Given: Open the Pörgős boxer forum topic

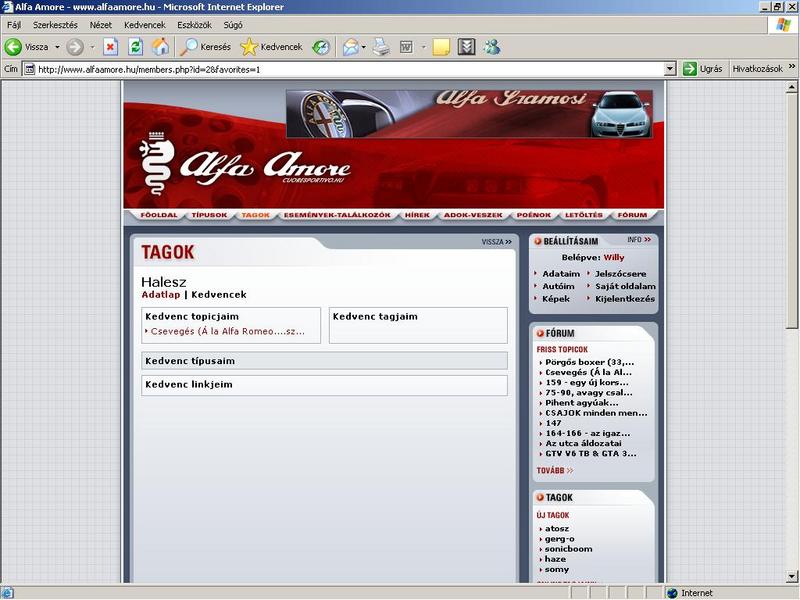Looking at the screenshot, I should (x=589, y=362).
